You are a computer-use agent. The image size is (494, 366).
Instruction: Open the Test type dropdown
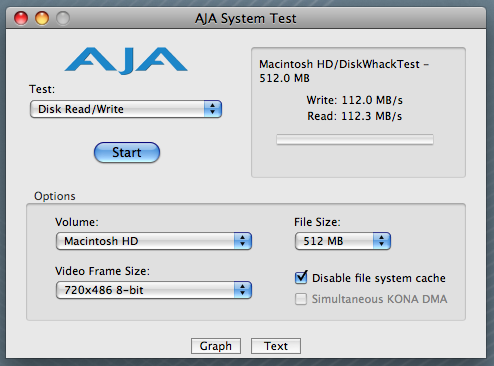pos(126,109)
